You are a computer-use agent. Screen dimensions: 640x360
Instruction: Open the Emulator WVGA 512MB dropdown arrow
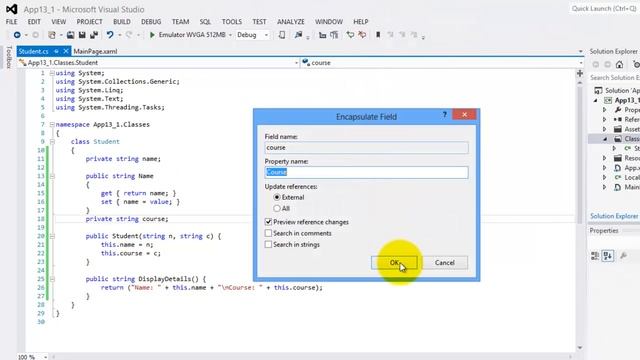pos(230,35)
